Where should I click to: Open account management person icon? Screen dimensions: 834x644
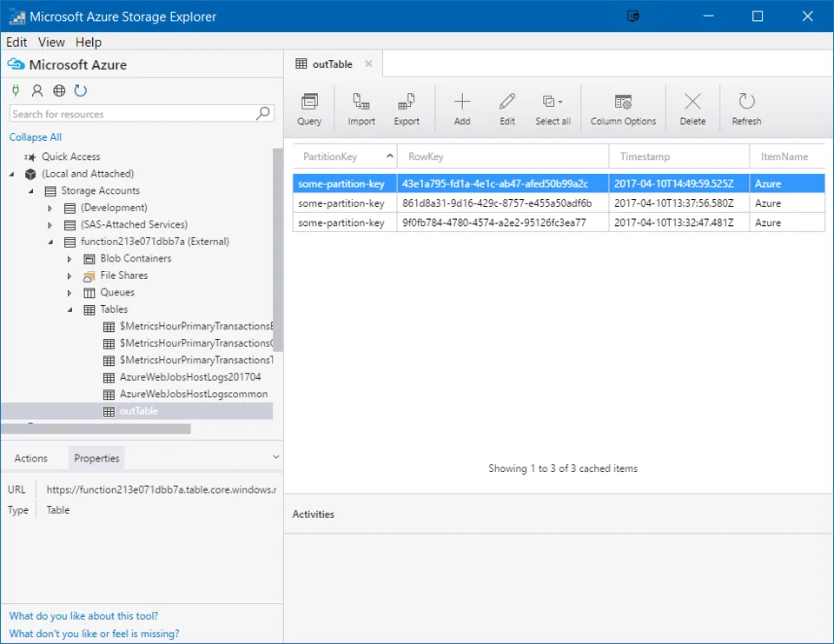point(37,90)
